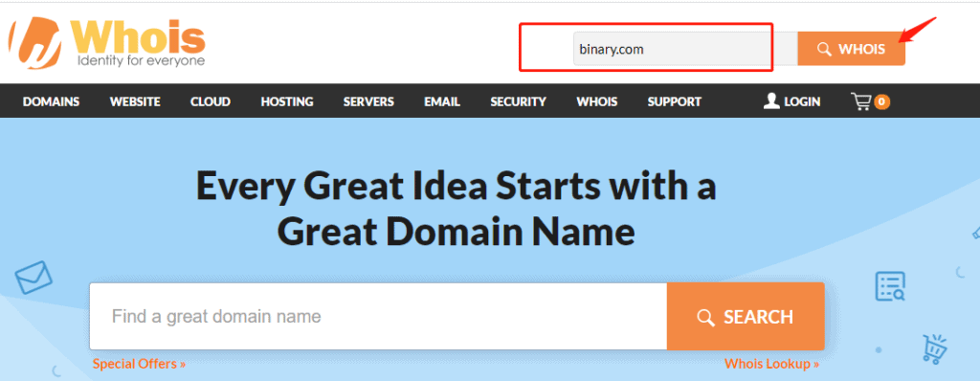The height and width of the screenshot is (381, 980).
Task: Click the Whois logo
Action: coord(107,43)
